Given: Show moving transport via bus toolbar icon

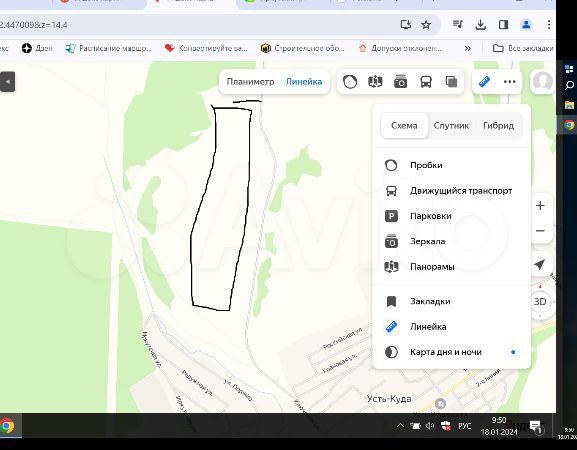Looking at the screenshot, I should (x=426, y=82).
